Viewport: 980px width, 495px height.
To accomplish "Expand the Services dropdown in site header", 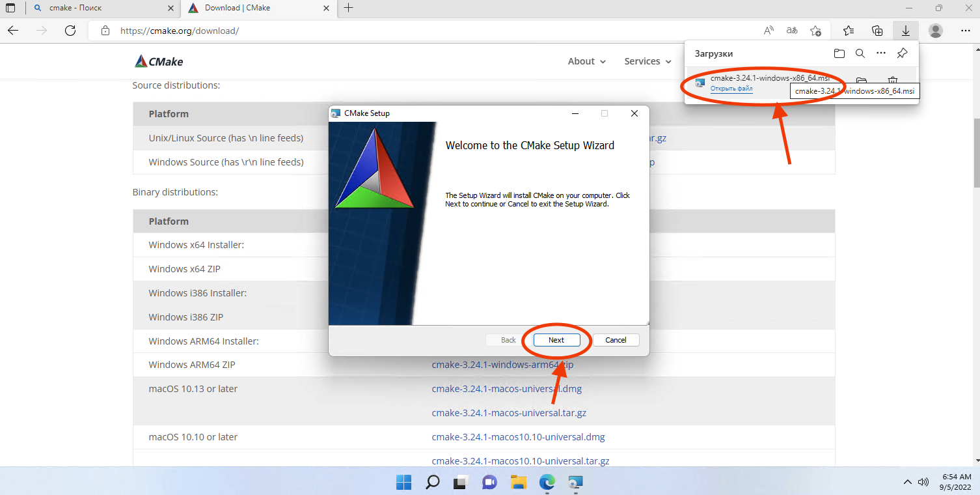I will (x=647, y=61).
